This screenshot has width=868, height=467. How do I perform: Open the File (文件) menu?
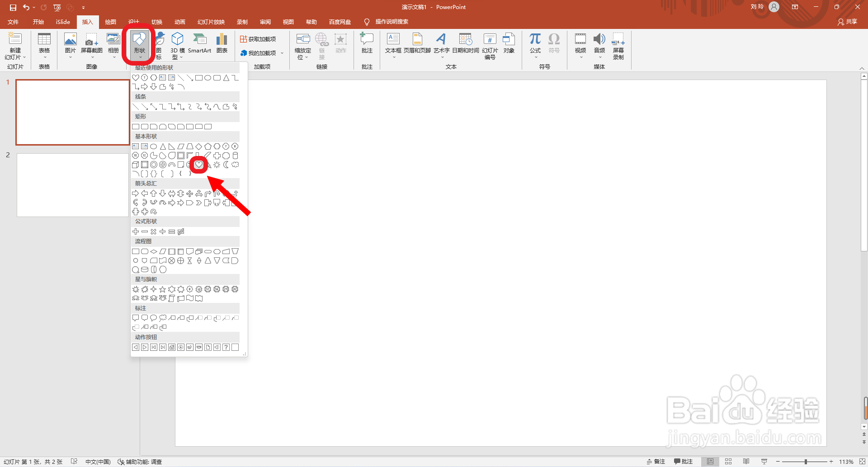point(14,22)
